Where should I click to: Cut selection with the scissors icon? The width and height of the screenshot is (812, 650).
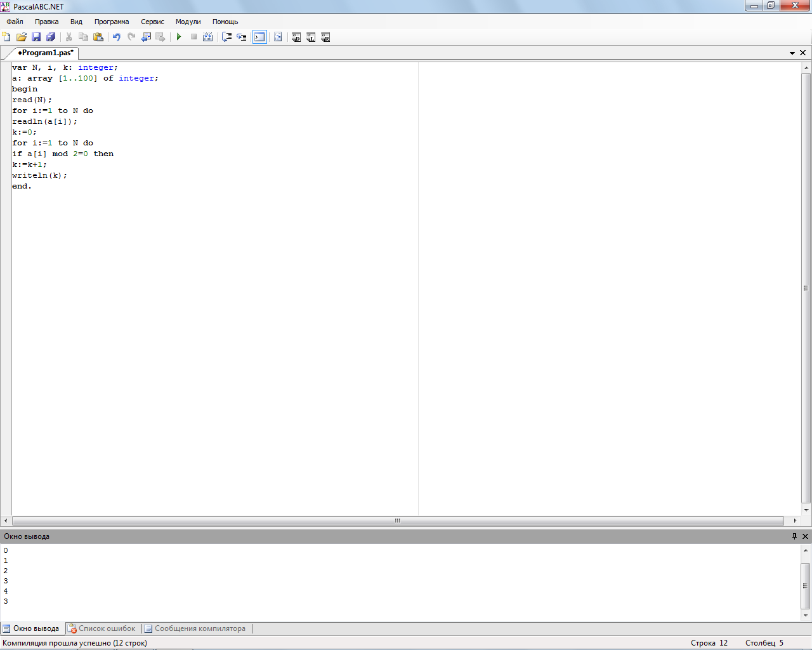69,37
